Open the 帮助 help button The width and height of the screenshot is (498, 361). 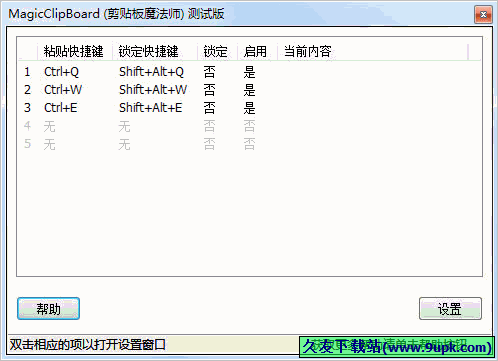[48, 308]
